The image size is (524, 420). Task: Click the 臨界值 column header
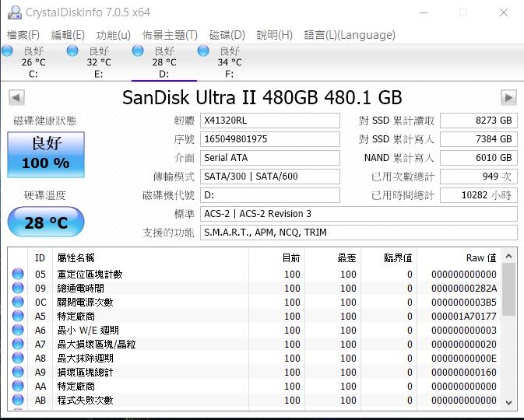[x=389, y=257]
